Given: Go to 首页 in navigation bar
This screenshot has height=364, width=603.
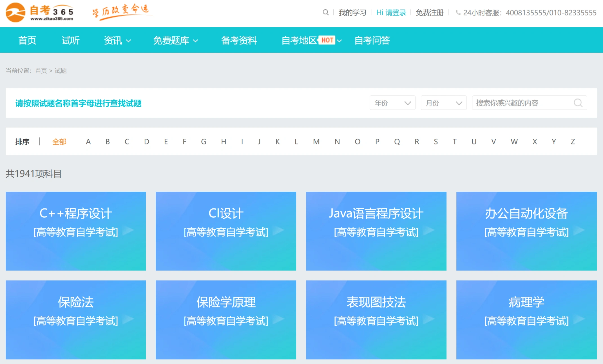Looking at the screenshot, I should pyautogui.click(x=27, y=41).
